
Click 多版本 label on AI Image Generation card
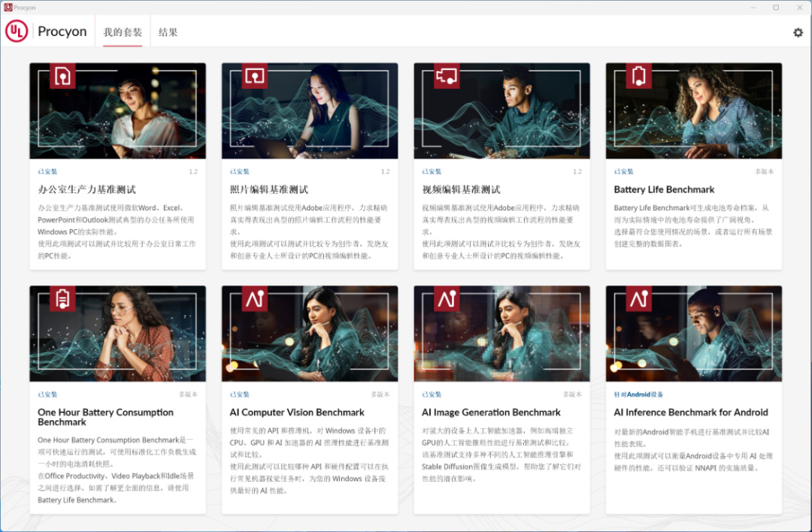point(572,394)
